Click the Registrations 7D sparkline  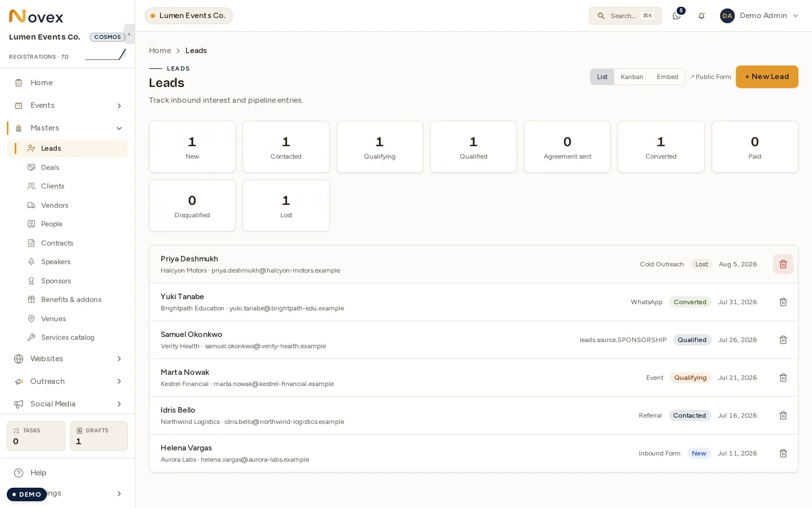click(105, 55)
